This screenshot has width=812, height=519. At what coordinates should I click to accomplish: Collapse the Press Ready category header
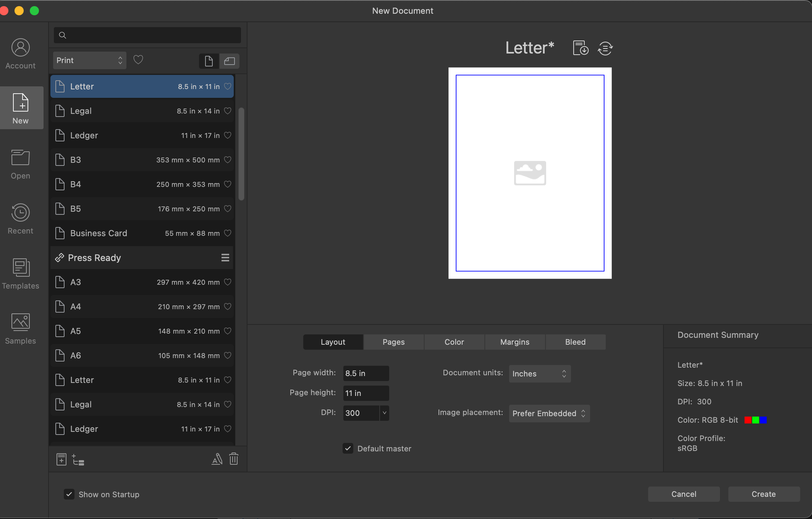tap(142, 258)
